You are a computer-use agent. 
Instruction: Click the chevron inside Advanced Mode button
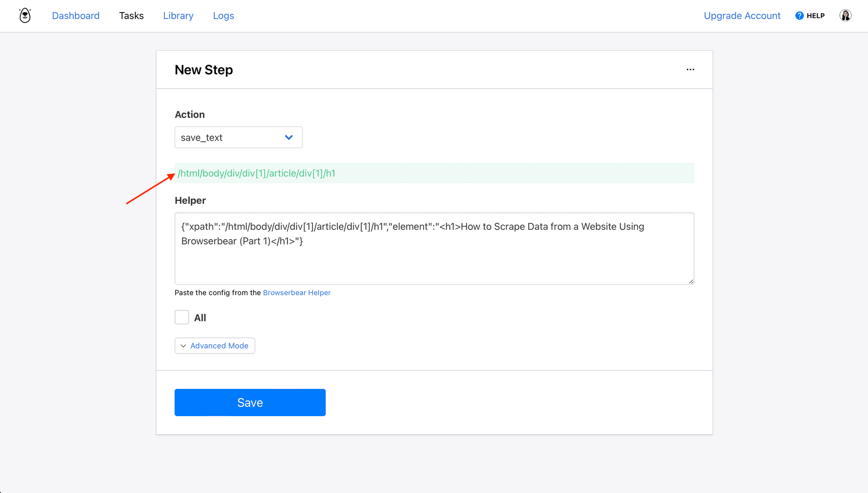(183, 346)
